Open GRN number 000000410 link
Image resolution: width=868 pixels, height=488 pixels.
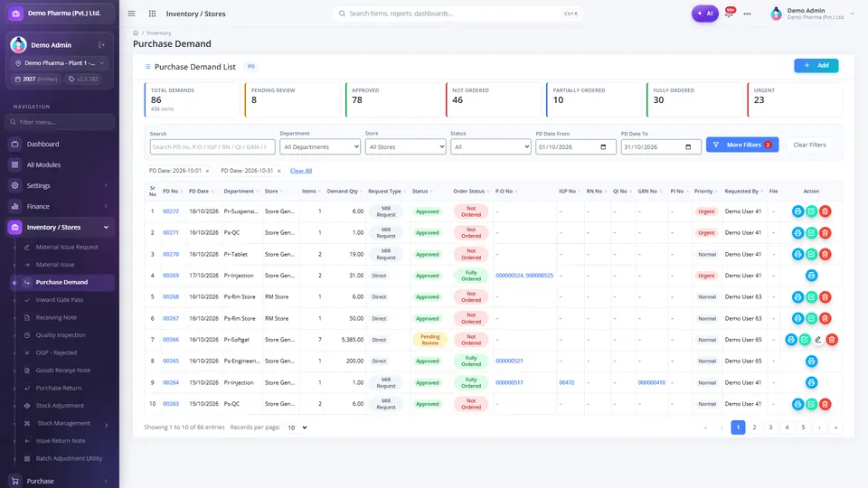click(x=652, y=382)
